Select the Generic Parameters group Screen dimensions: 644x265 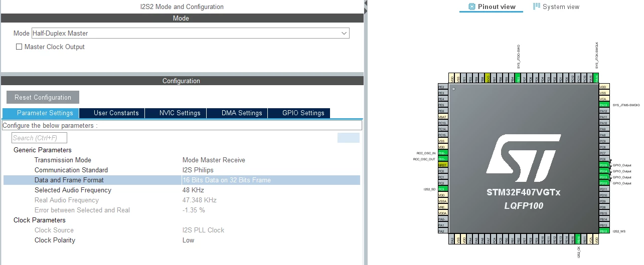[43, 150]
